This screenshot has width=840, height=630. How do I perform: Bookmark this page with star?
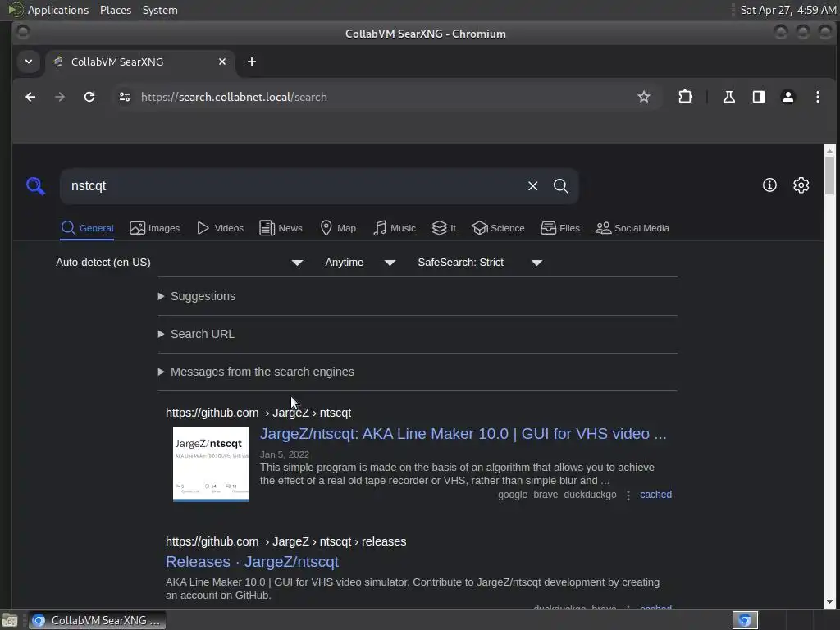(643, 97)
